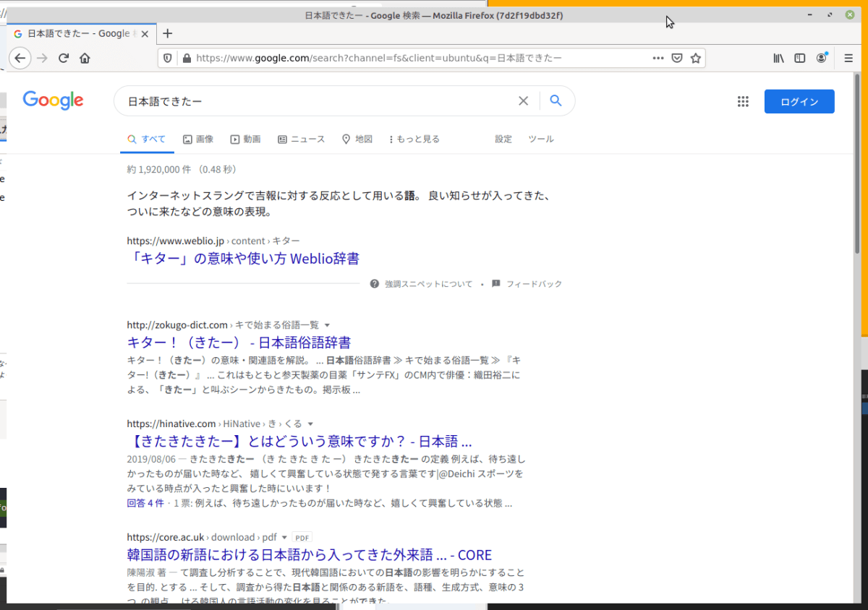The image size is (868, 610).
Task: Select the すべて search tab
Action: point(147,139)
